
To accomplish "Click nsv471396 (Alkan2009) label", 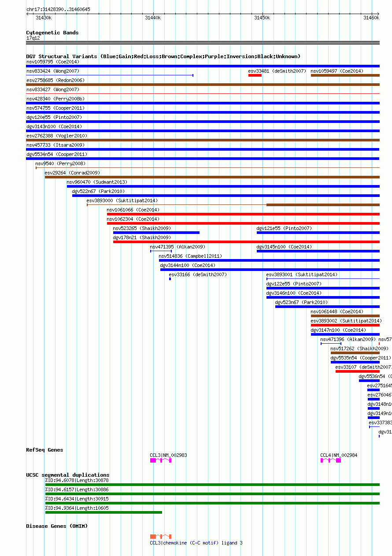I will coord(348,339).
